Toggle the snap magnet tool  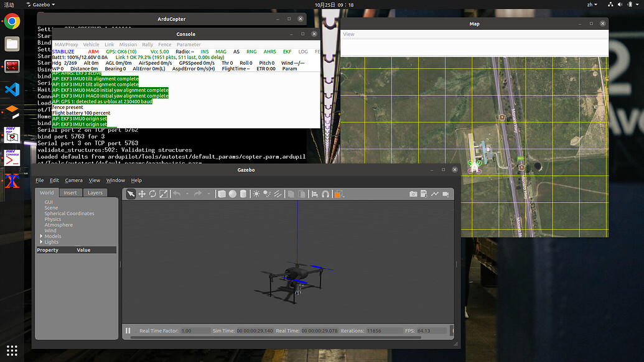[325, 194]
